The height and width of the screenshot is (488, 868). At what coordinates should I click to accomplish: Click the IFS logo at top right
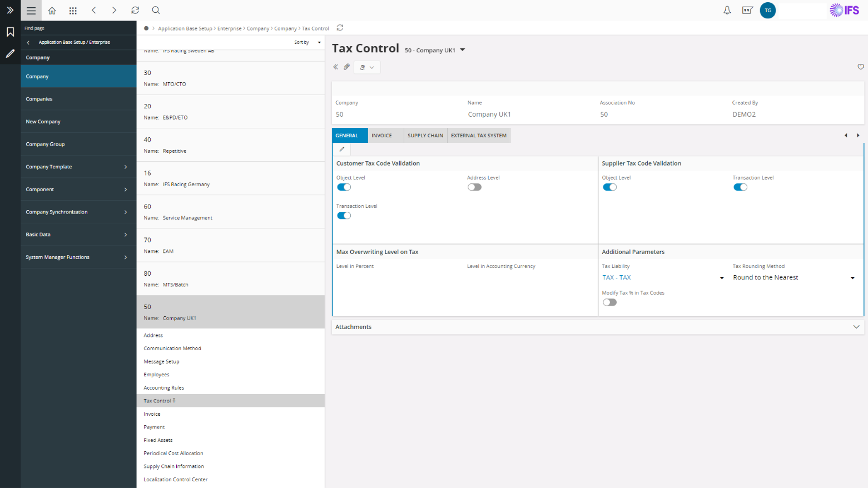point(844,9)
